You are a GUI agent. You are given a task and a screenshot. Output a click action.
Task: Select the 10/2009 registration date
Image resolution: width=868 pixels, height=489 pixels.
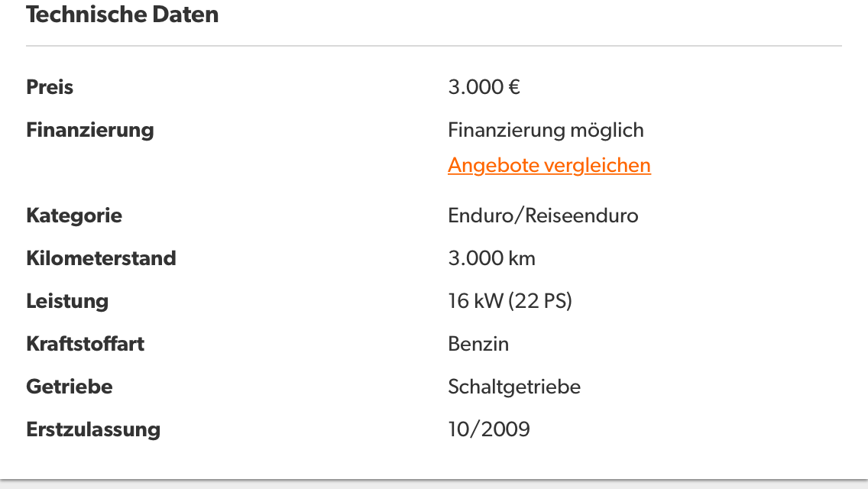click(489, 429)
